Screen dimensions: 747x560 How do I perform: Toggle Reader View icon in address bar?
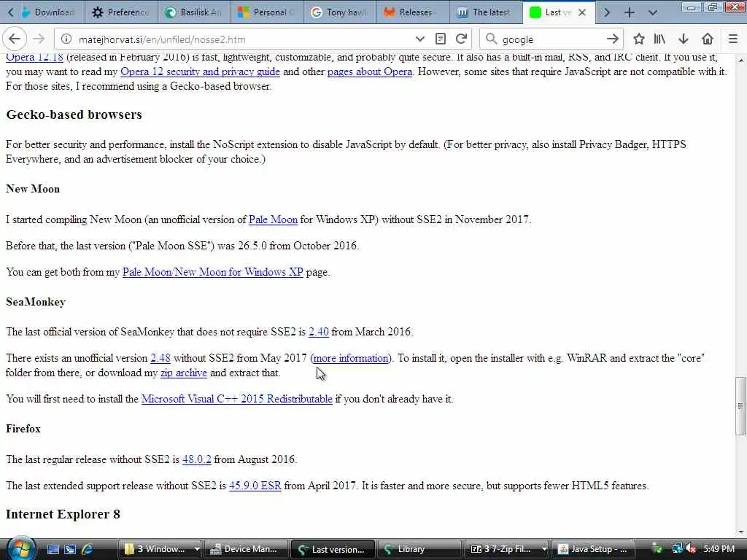point(441,39)
